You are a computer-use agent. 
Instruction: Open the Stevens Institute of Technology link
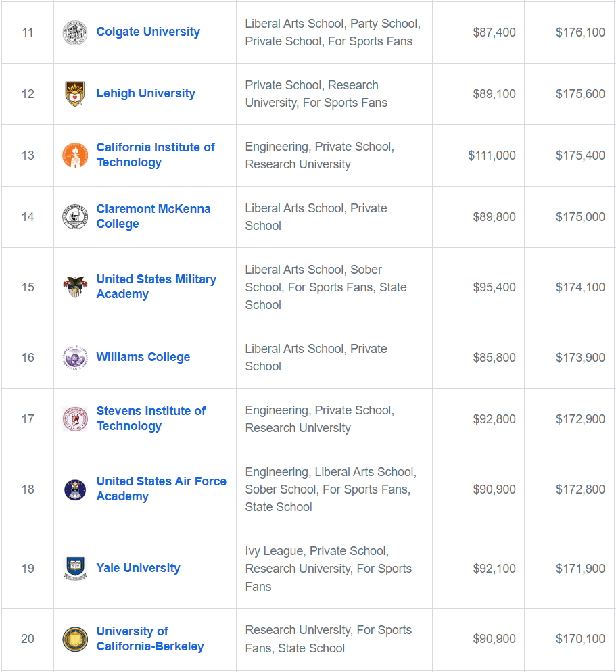click(x=151, y=418)
